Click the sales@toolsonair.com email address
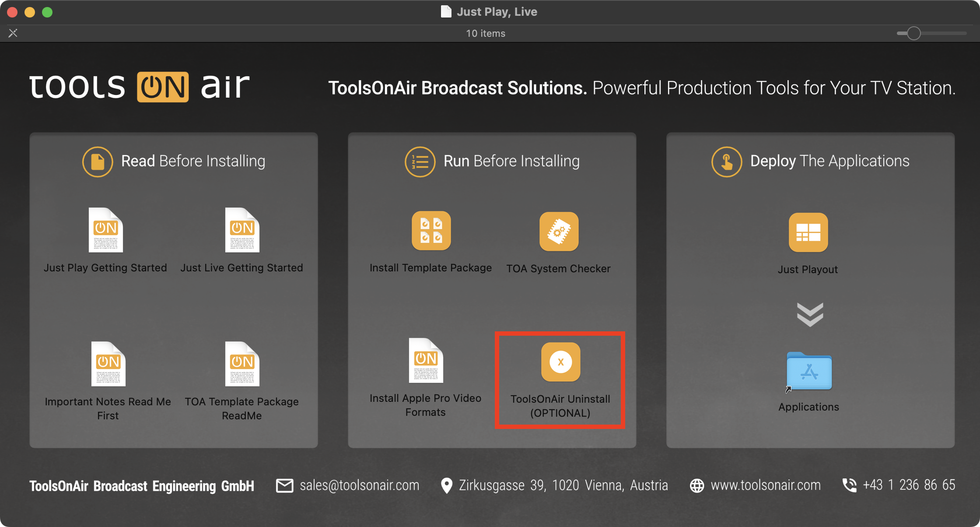This screenshot has height=527, width=980. (x=359, y=485)
